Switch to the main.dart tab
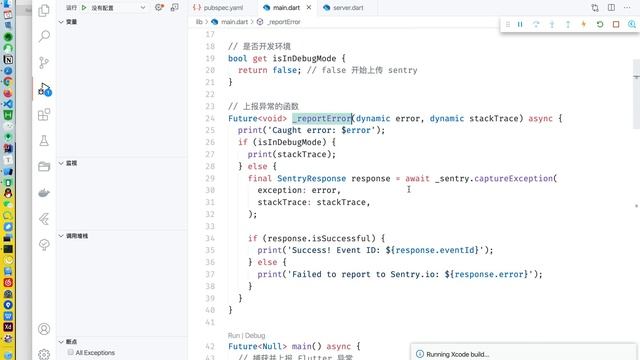The height and width of the screenshot is (360, 640). 286,7
